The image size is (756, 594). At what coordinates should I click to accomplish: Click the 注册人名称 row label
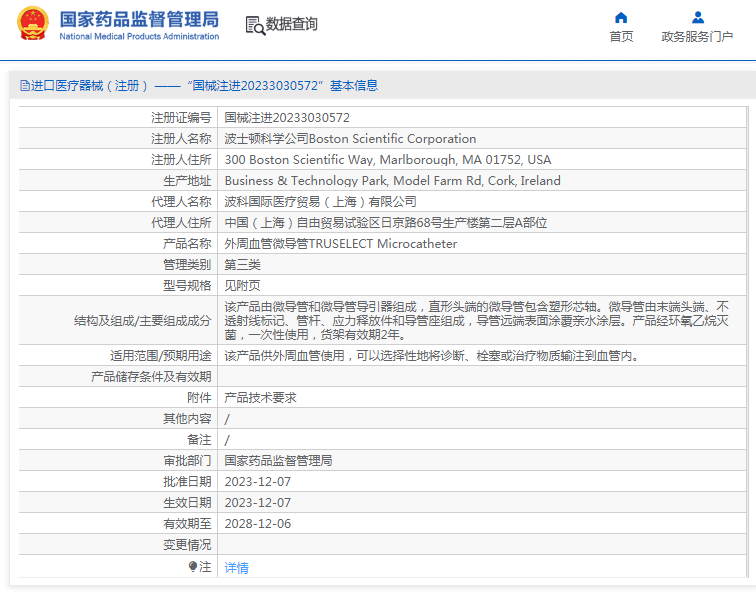point(181,139)
